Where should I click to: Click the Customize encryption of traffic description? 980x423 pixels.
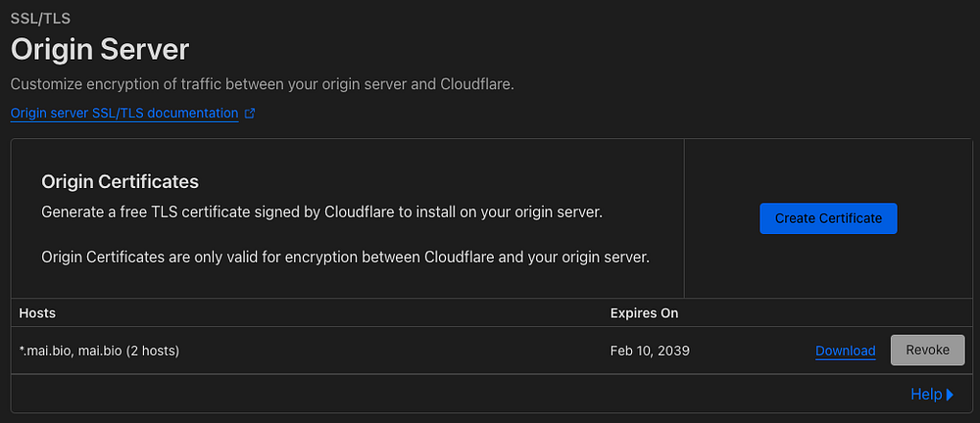[263, 84]
